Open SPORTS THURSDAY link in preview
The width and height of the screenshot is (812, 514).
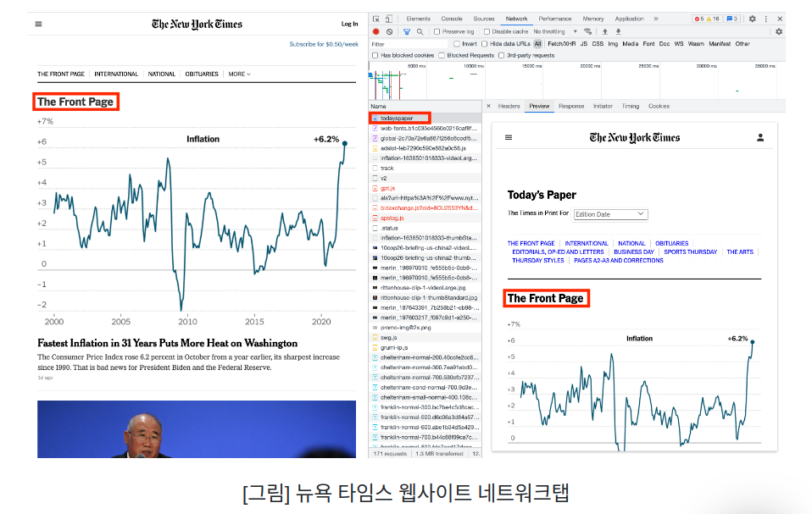tap(690, 251)
